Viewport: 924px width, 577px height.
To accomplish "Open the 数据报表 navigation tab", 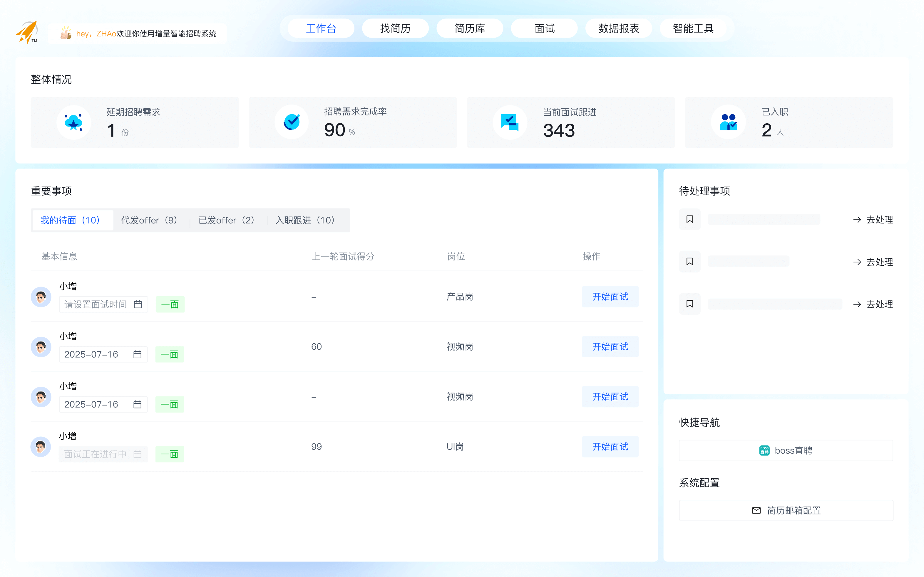I will (619, 28).
